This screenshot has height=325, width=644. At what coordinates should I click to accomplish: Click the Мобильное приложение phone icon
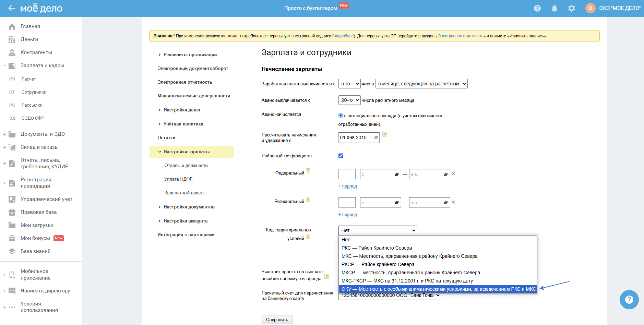tap(12, 275)
